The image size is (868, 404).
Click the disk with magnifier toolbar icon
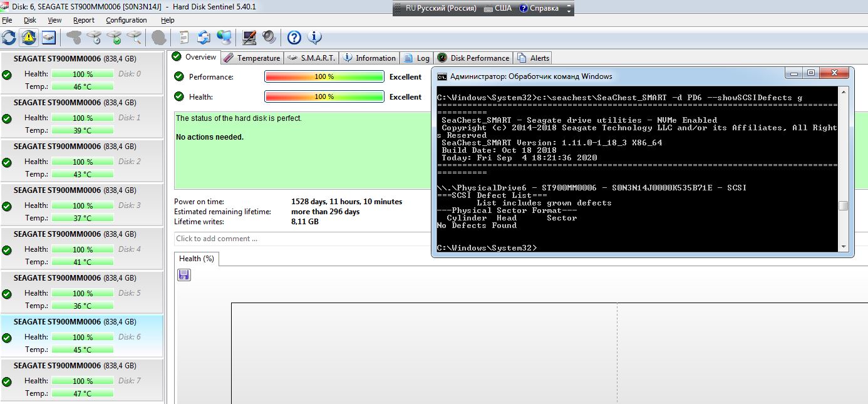tap(133, 38)
